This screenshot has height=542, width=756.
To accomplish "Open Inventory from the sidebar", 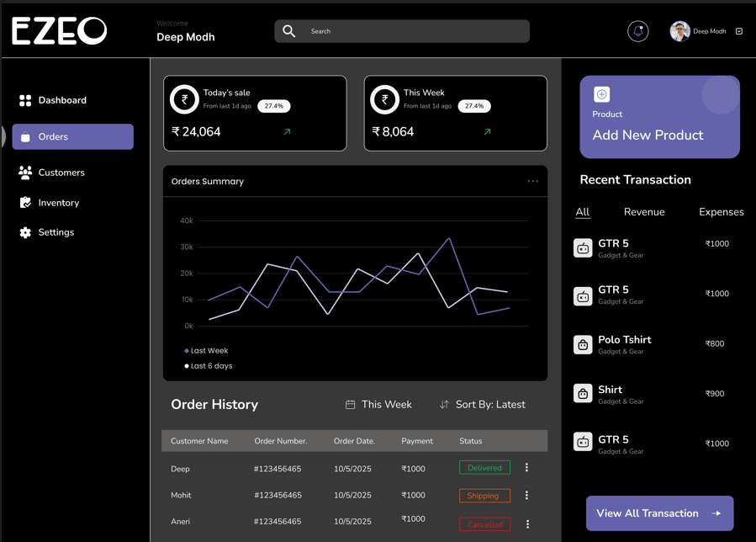I will (x=58, y=203).
